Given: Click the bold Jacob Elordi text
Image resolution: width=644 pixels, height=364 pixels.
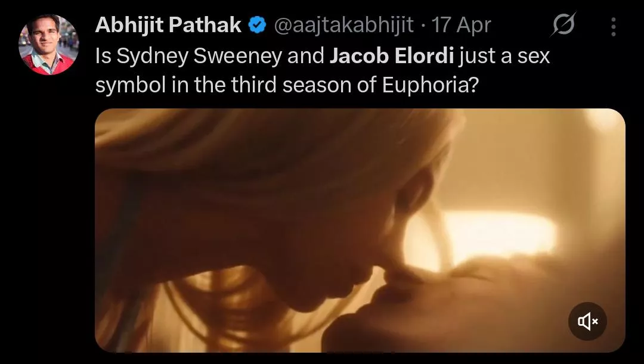Looking at the screenshot, I should [391, 56].
